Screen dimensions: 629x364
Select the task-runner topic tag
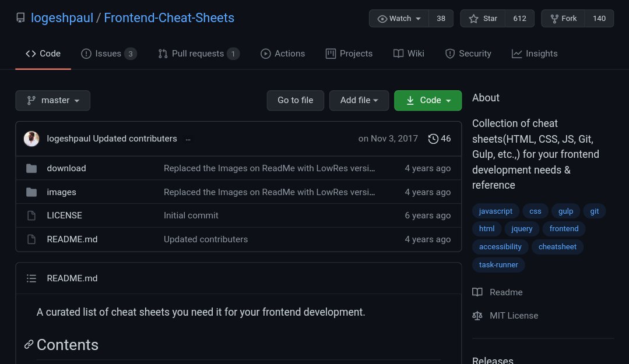498,265
